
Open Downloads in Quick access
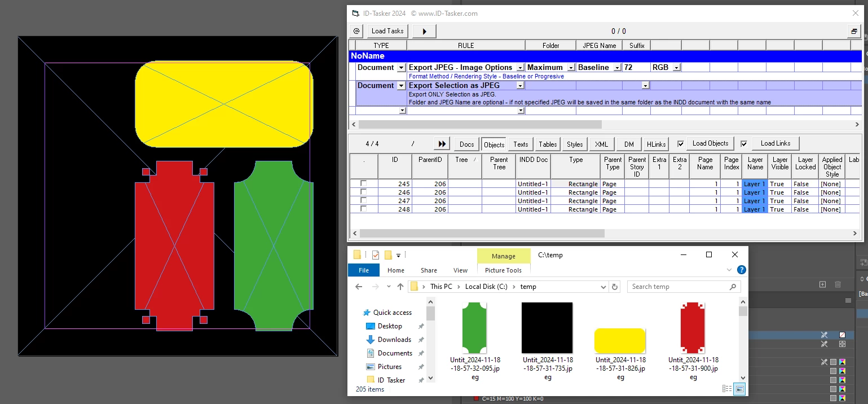[x=394, y=340]
